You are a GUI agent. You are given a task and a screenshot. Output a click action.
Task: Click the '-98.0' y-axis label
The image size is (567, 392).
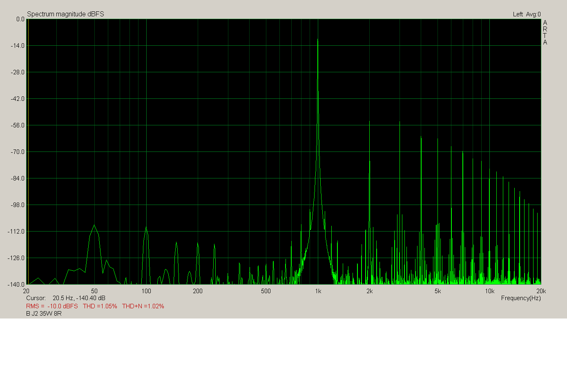18,205
